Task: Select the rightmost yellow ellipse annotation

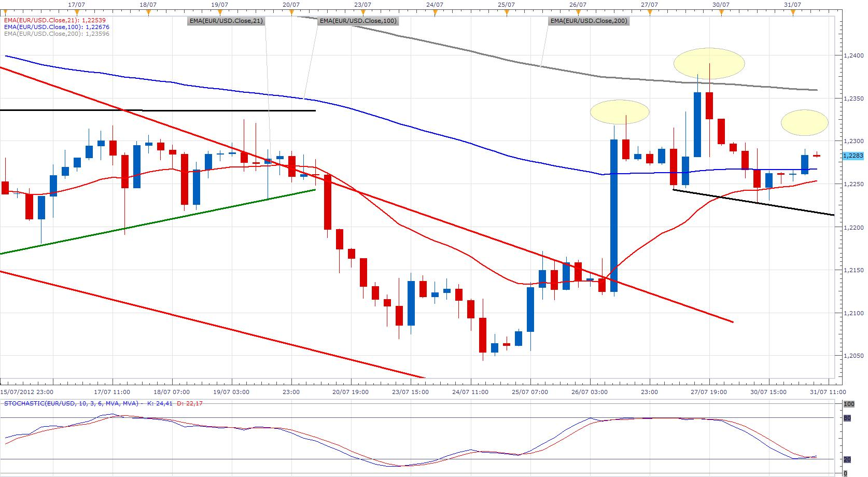Action: pos(805,122)
